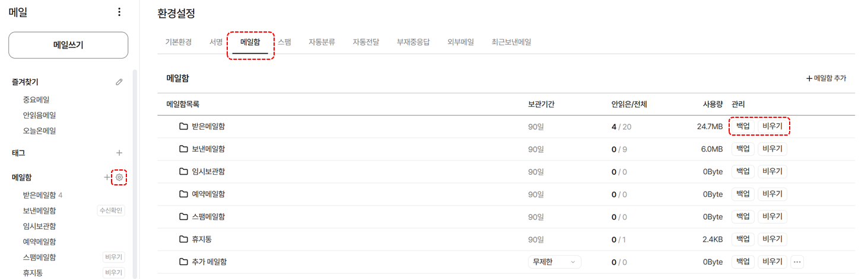Click the folder icon of 받은메일함 row

[x=183, y=126]
